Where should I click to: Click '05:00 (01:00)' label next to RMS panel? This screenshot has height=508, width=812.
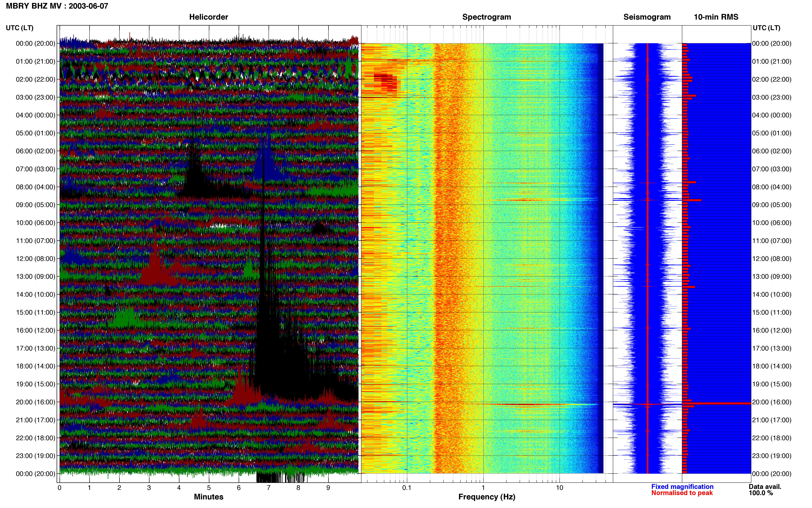(x=772, y=133)
